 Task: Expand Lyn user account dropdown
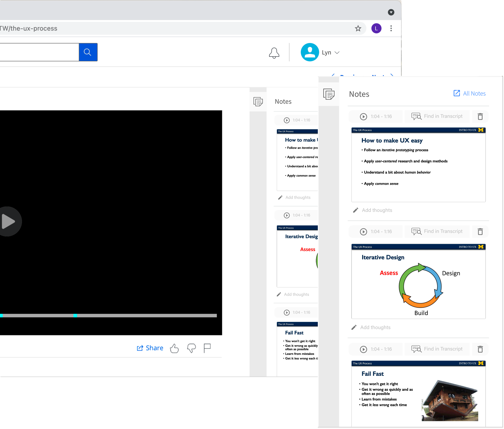click(337, 53)
